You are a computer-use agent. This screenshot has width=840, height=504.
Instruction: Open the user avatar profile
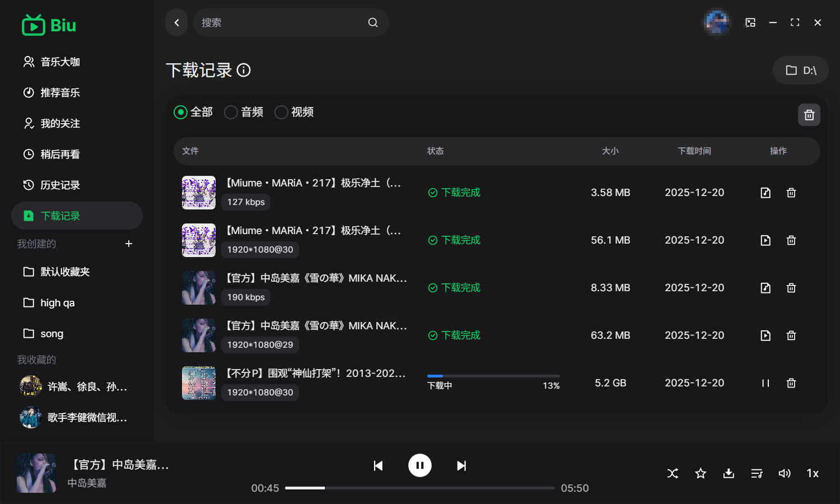(x=717, y=22)
